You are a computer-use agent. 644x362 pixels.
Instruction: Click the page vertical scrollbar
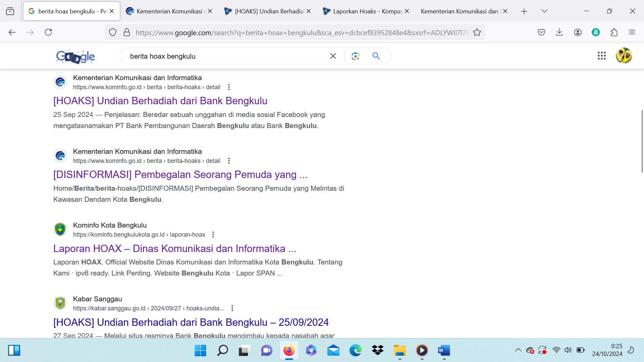coord(642,141)
